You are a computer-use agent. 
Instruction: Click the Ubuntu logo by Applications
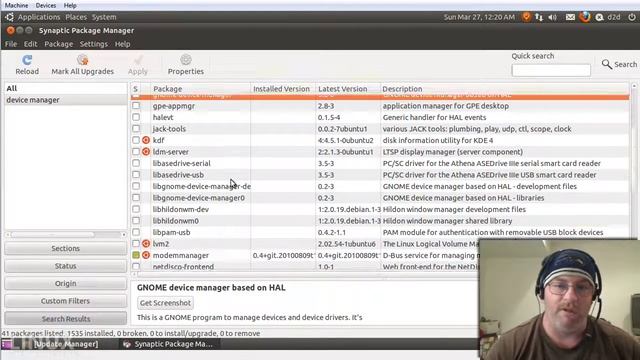pyautogui.click(x=9, y=17)
